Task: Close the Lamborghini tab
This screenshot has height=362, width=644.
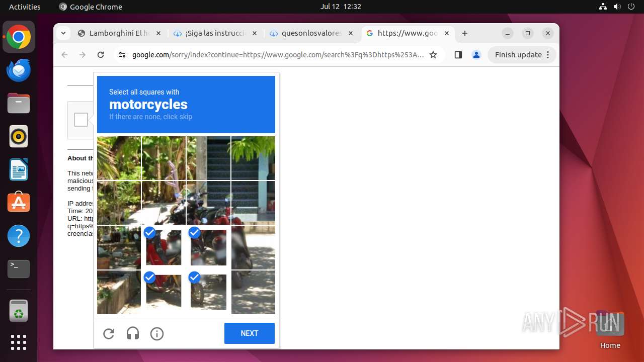Action: [158, 33]
